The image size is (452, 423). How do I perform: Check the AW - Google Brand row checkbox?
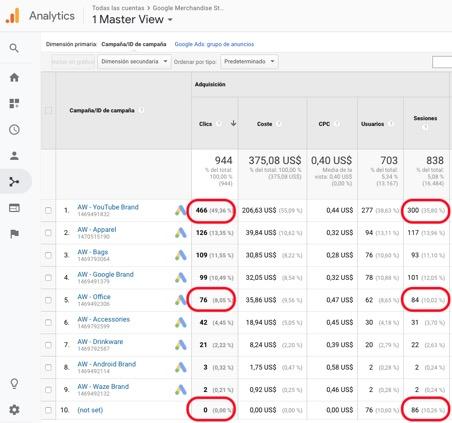pyautogui.click(x=48, y=277)
